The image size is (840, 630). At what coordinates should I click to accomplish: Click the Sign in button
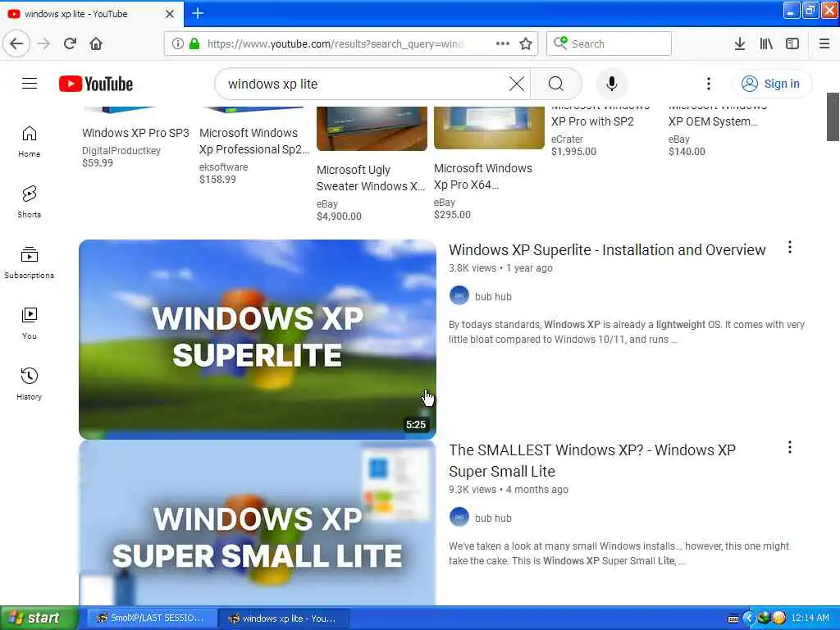771,84
